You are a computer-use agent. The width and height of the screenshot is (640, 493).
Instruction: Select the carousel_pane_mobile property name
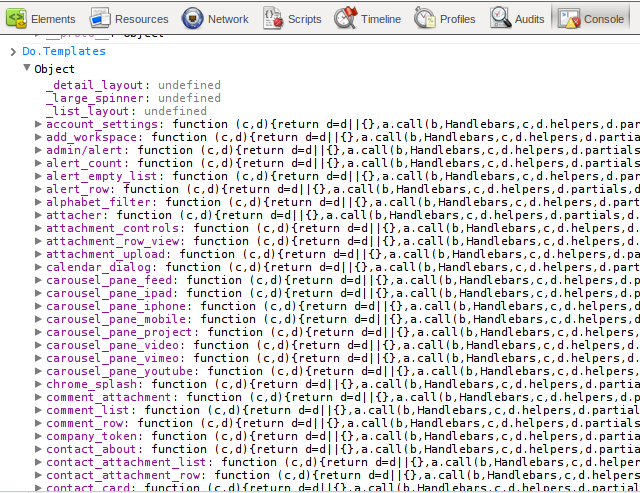116,319
